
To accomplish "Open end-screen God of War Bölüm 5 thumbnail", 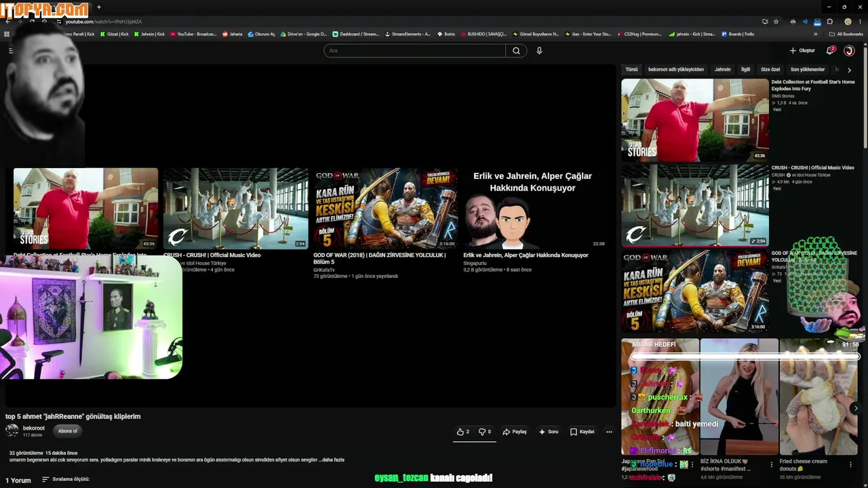I will tap(385, 209).
